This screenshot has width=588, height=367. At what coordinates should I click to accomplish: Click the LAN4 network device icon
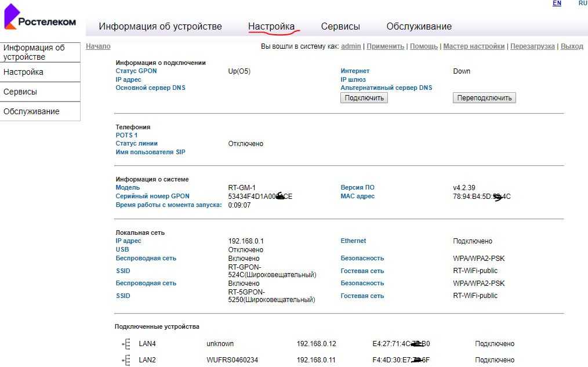126,344
